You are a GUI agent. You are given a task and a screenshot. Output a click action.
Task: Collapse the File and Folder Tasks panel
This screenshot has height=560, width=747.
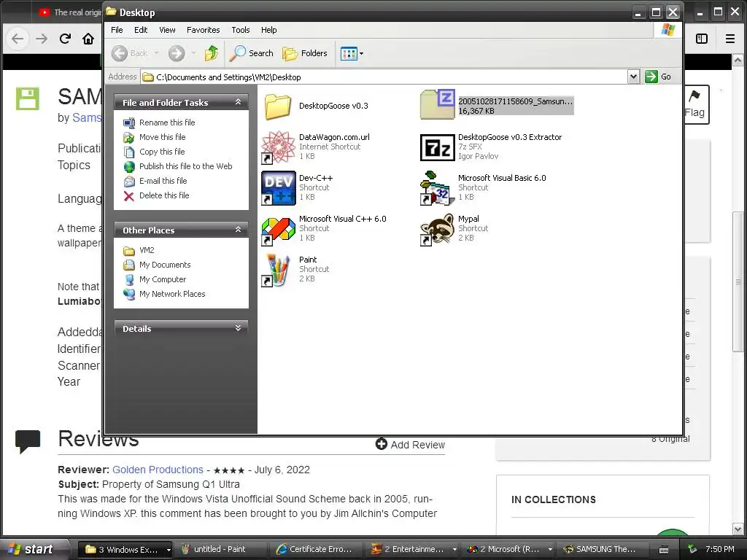239,102
